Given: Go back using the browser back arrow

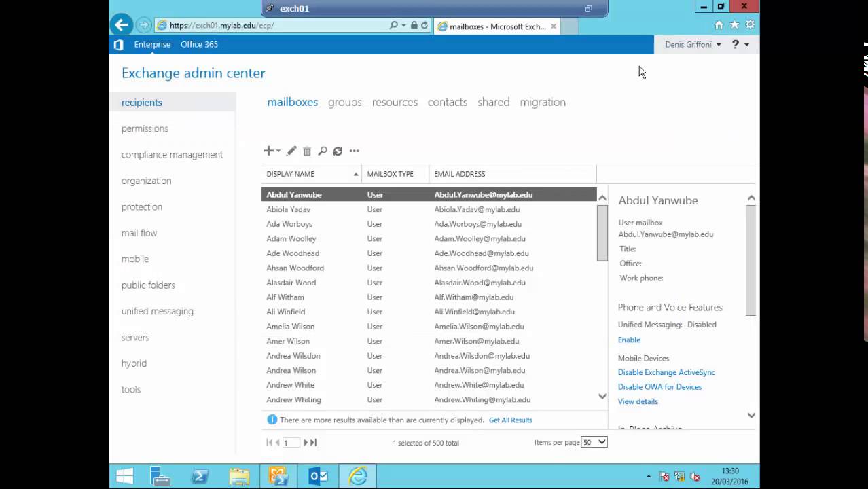Looking at the screenshot, I should (x=122, y=25).
